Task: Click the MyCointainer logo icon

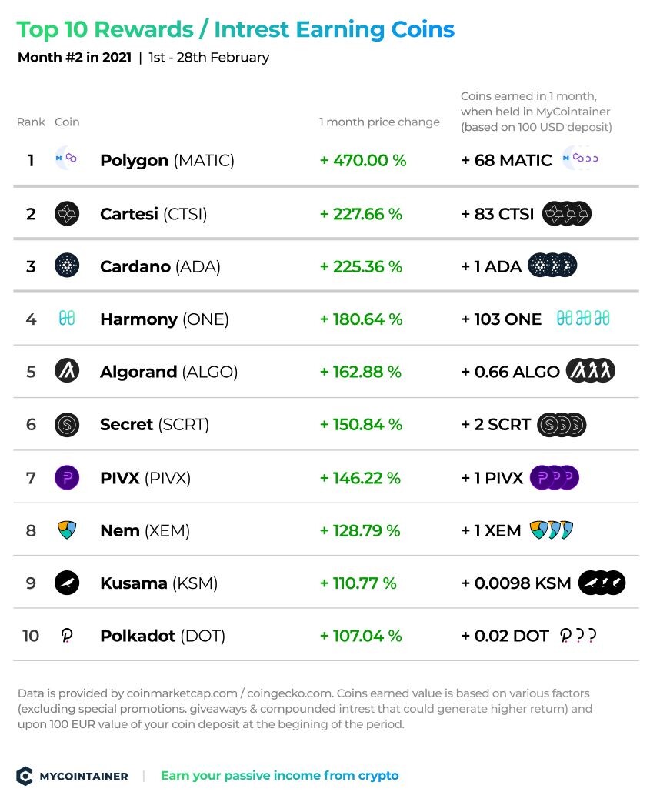Action: click(25, 776)
